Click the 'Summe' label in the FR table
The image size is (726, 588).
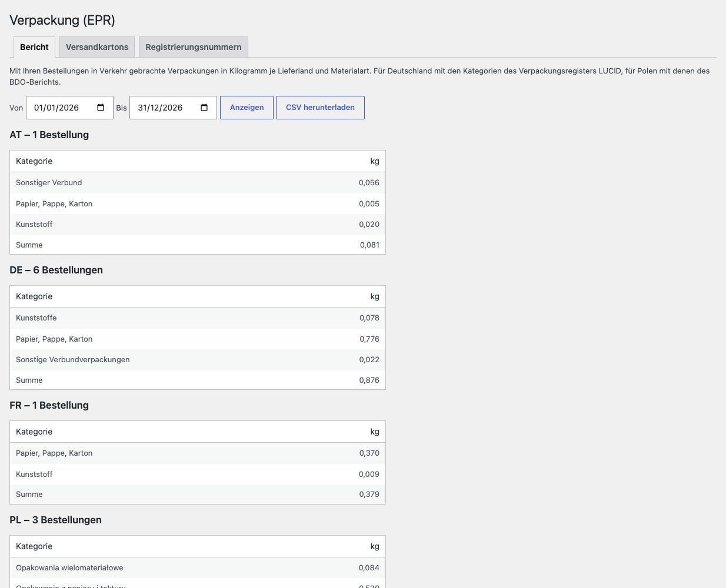tap(29, 495)
